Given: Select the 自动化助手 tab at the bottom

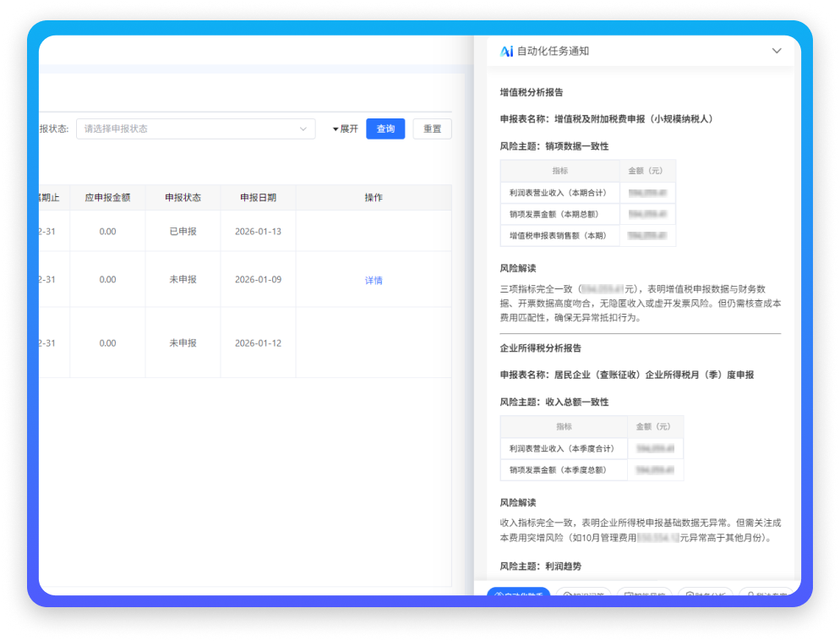Looking at the screenshot, I should tap(518, 594).
